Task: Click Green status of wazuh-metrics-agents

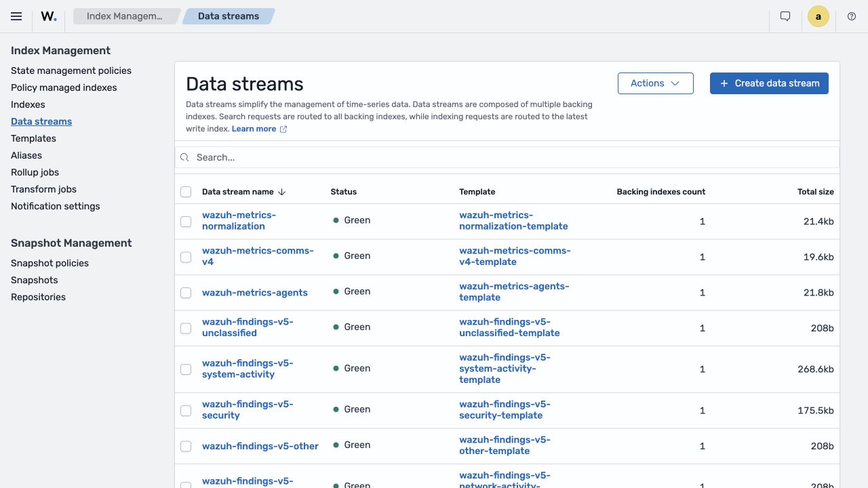Action: point(352,291)
